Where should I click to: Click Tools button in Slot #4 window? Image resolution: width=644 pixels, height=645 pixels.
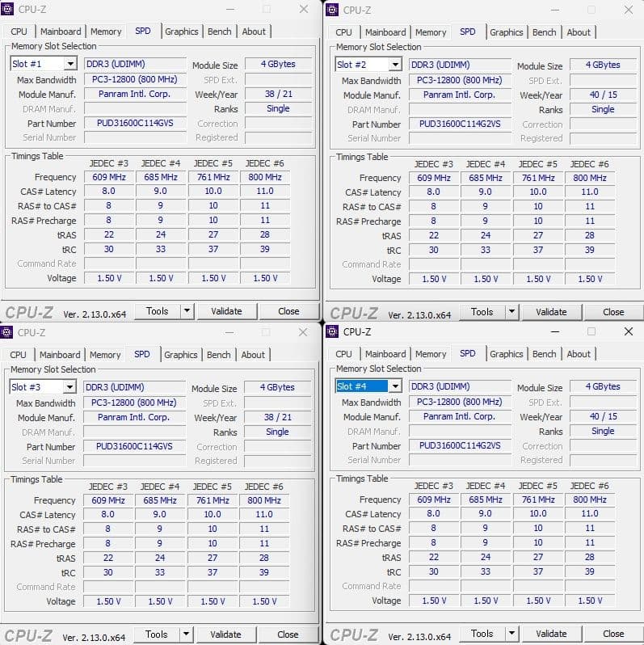point(482,634)
